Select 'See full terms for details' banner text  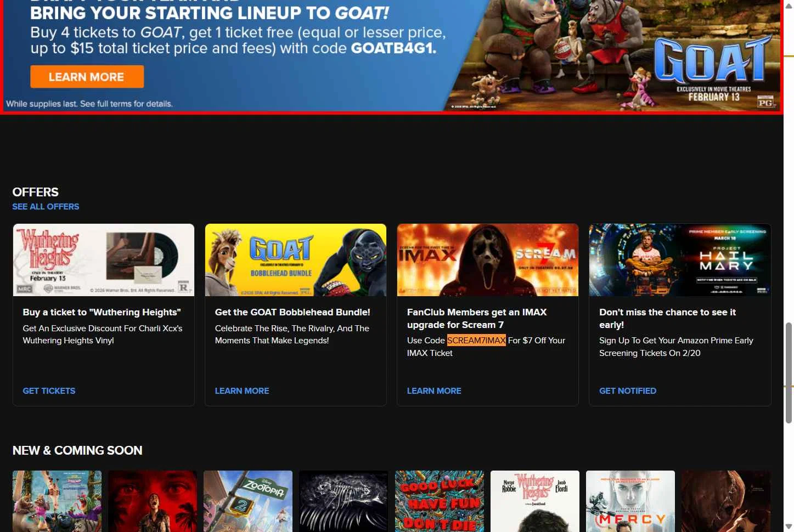[x=126, y=104]
